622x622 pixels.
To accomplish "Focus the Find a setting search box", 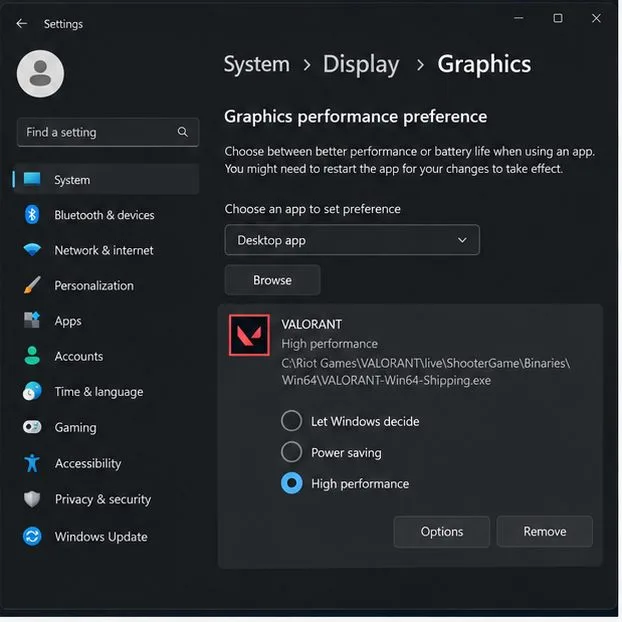I will pyautogui.click(x=108, y=132).
